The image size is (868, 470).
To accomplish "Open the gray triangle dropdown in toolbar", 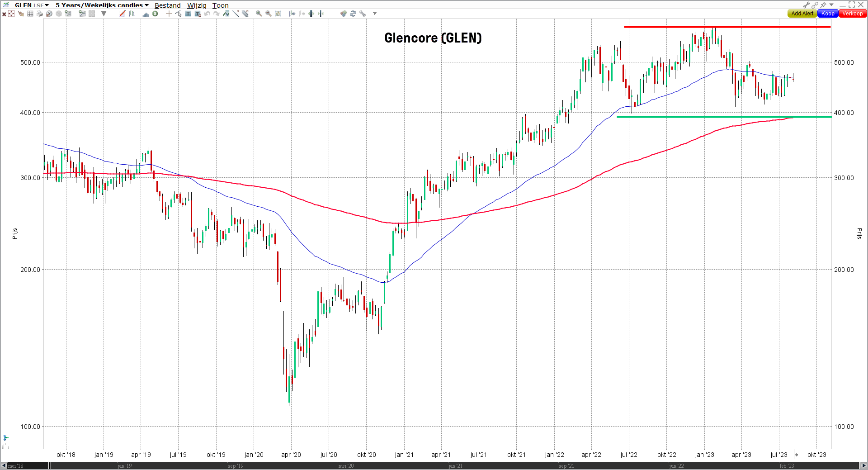I will point(104,14).
